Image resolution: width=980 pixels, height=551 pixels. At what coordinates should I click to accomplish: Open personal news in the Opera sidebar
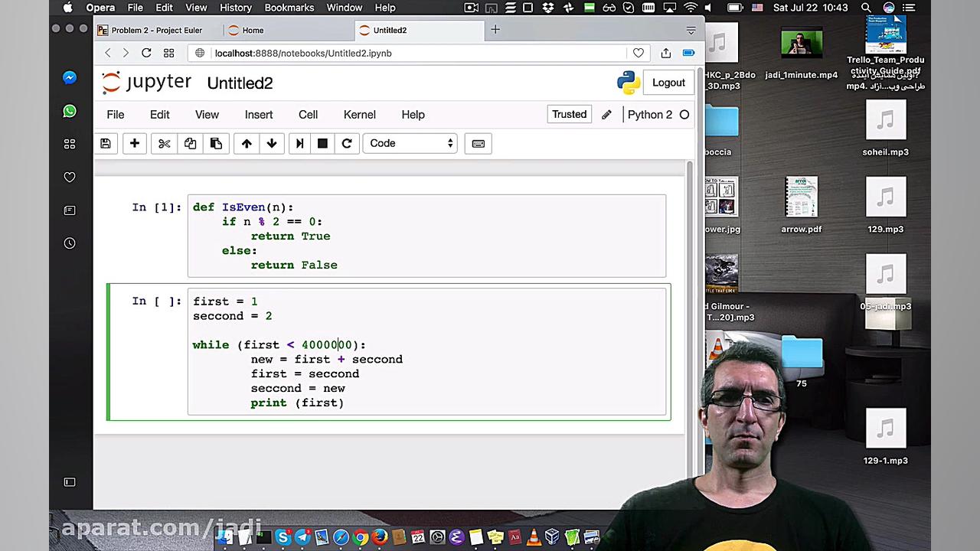pyautogui.click(x=70, y=210)
